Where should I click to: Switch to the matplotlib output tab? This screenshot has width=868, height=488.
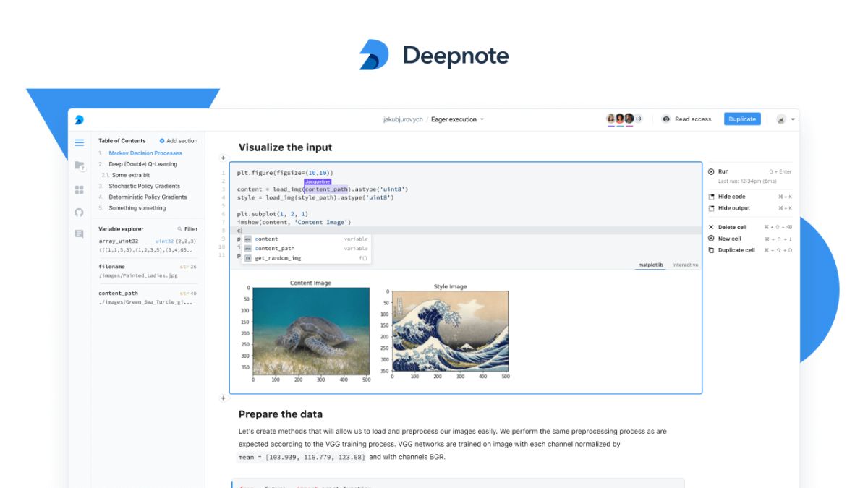651,265
